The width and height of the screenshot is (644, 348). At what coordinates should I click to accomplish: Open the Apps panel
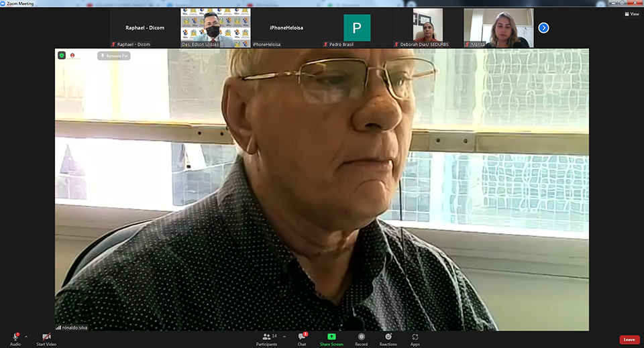(415, 337)
